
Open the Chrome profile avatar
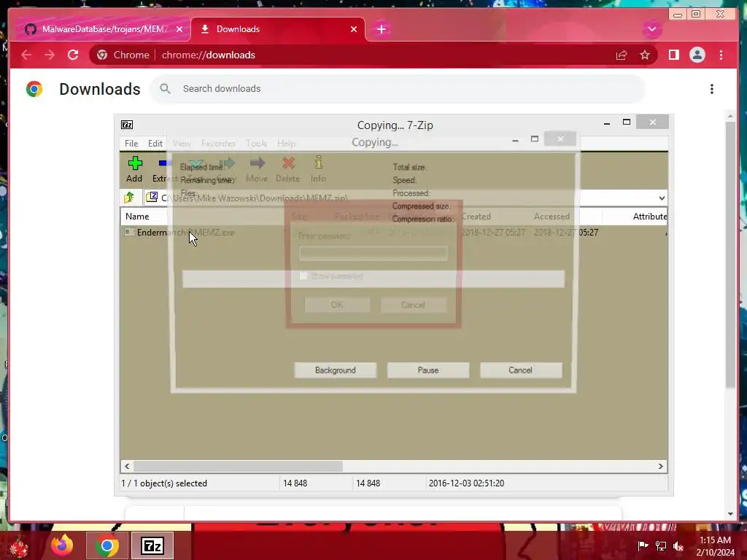[x=697, y=55]
